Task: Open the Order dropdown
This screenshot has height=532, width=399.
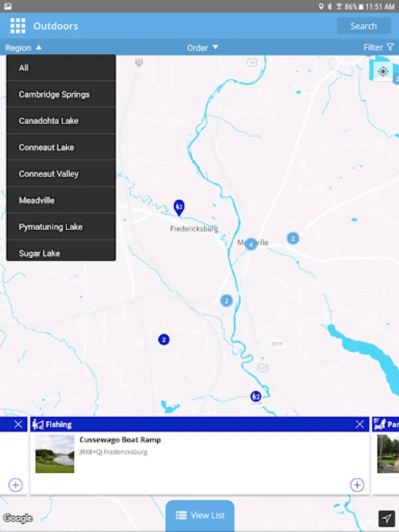Action: (203, 48)
